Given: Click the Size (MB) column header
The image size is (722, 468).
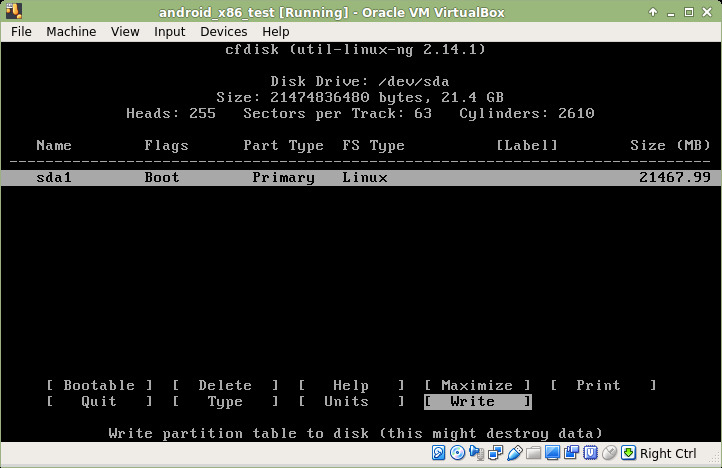Looking at the screenshot, I should [670, 145].
